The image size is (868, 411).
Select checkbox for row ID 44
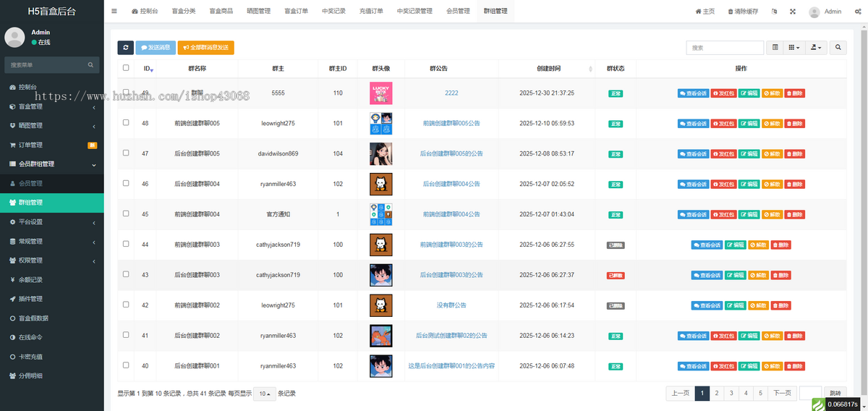click(x=126, y=245)
